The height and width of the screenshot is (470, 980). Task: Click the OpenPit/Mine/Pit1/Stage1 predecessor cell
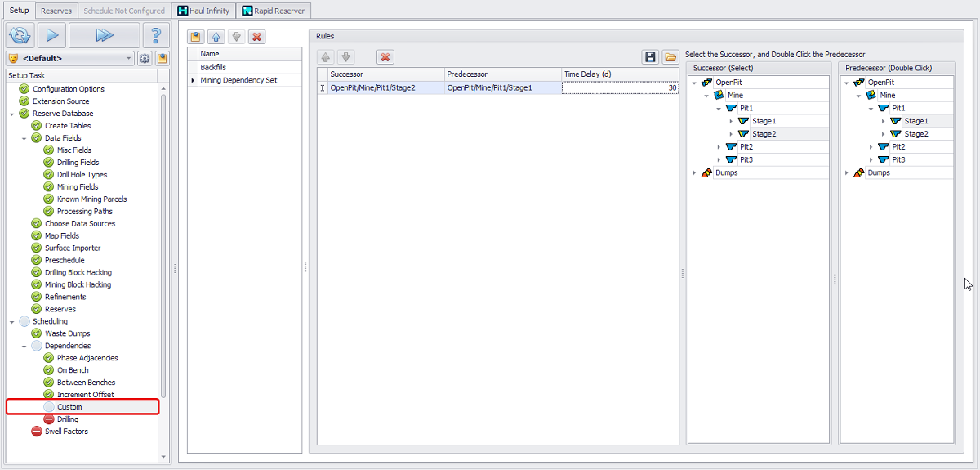[x=503, y=87]
